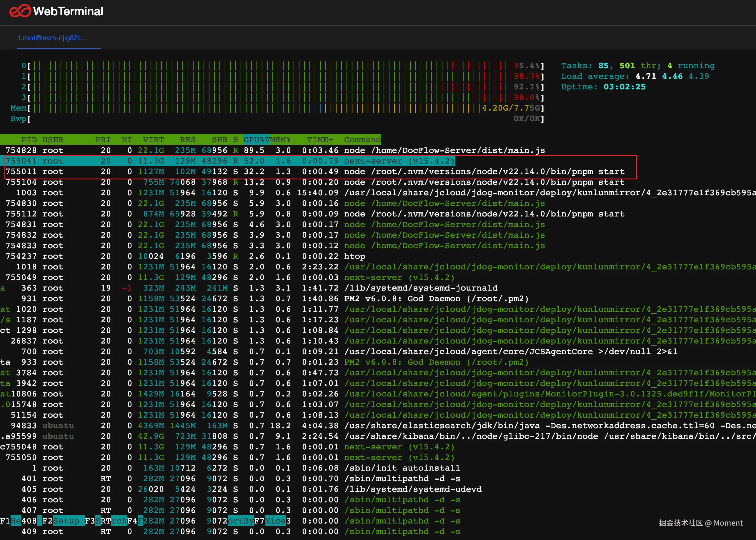Screen dimensions: 756x540
Task: Click the Command column header
Action: (362, 140)
